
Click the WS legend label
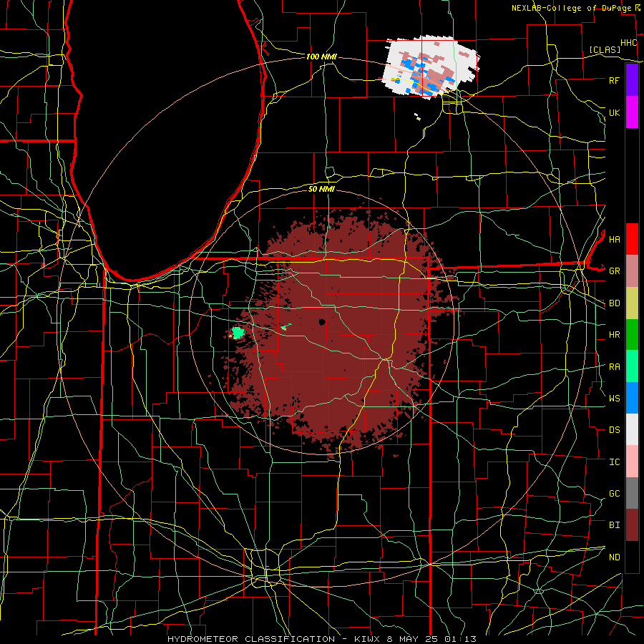click(x=614, y=399)
